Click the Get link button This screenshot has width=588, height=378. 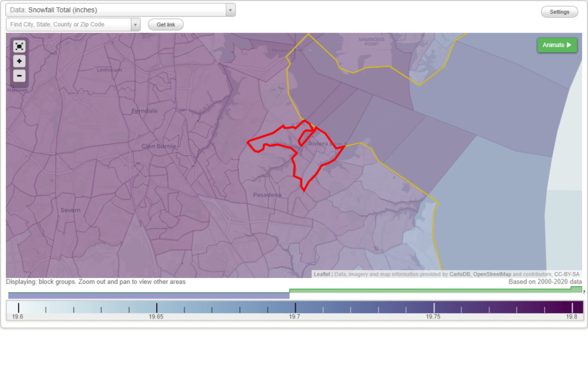[x=166, y=25]
